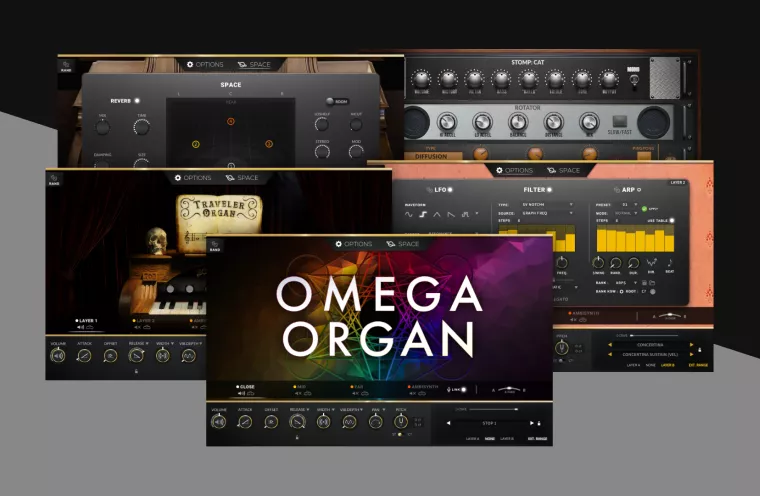The image size is (760, 496).
Task: Open Space tab in Traveler Organ window
Action: (x=241, y=178)
